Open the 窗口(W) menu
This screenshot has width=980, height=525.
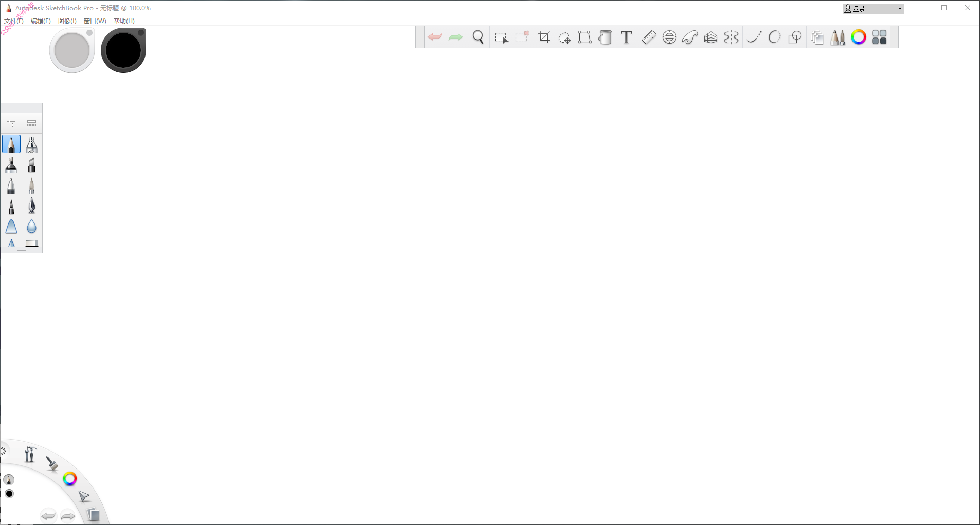point(95,21)
